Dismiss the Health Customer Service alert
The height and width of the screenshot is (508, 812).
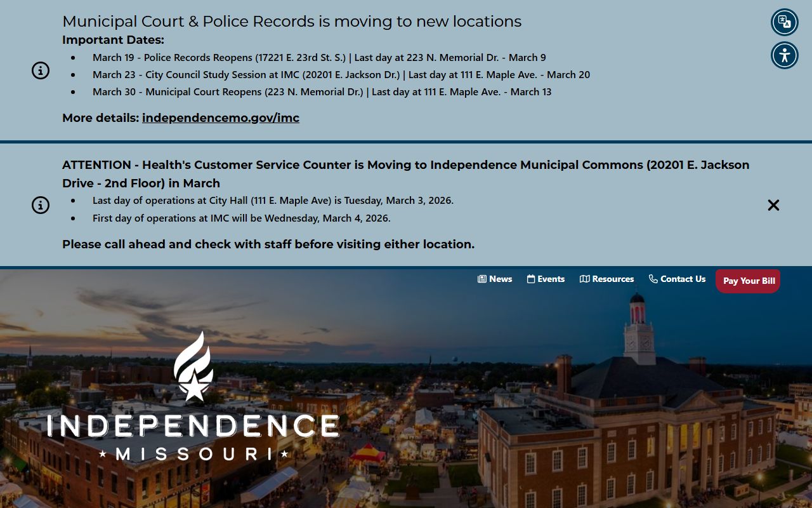(773, 205)
